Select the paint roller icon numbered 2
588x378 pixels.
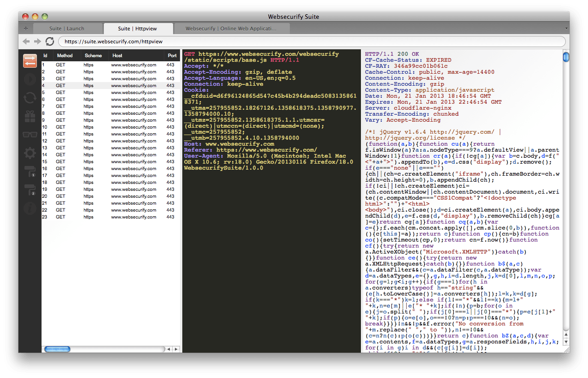(30, 190)
